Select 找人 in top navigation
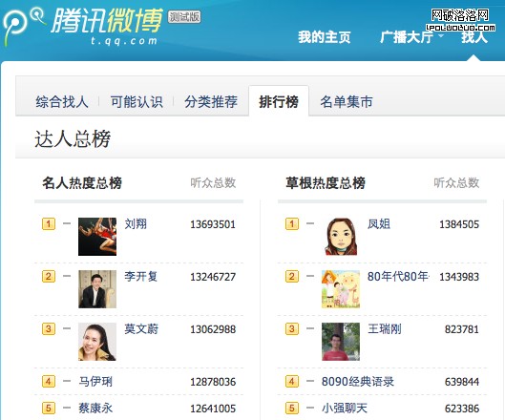The width and height of the screenshot is (505, 420). pos(474,37)
